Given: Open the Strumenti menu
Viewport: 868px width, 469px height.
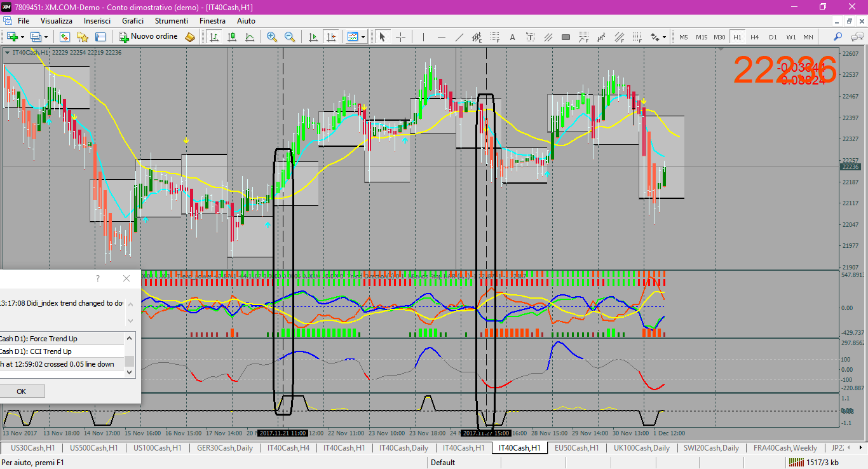Looking at the screenshot, I should pos(172,21).
